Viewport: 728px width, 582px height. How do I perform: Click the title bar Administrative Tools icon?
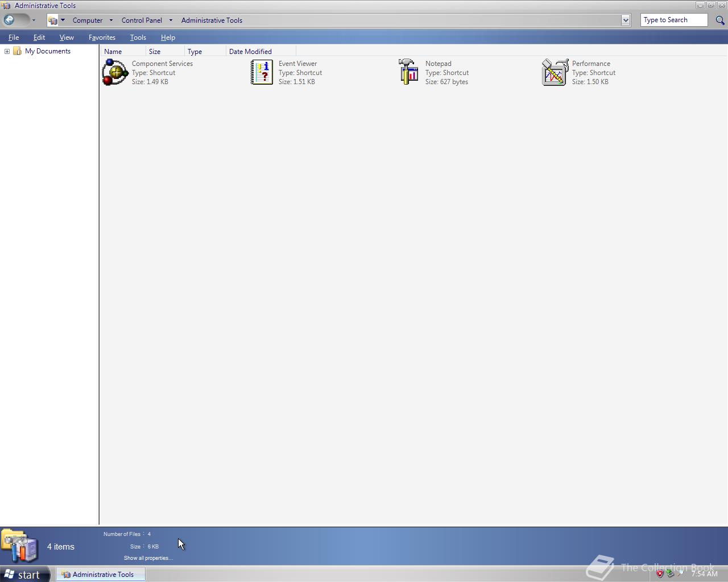pyautogui.click(x=6, y=6)
